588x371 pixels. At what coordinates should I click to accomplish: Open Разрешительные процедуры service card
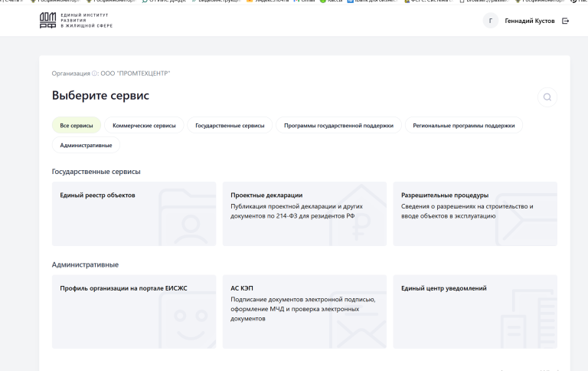(x=475, y=214)
